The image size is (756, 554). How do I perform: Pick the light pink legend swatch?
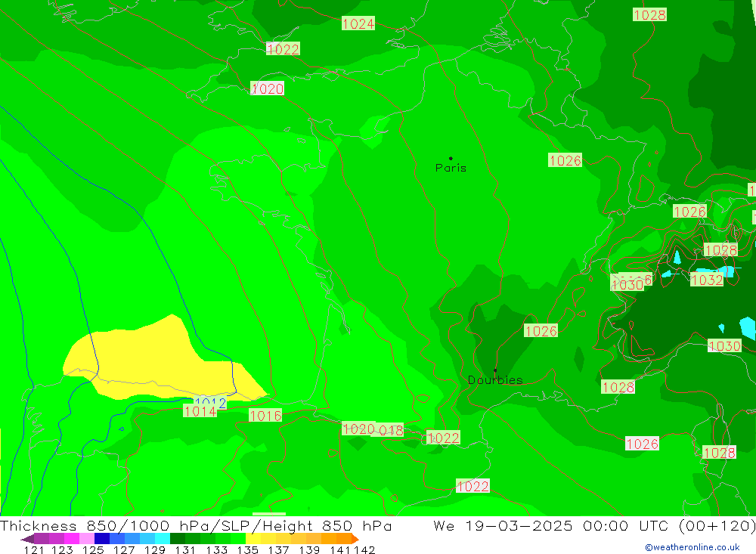(87, 539)
